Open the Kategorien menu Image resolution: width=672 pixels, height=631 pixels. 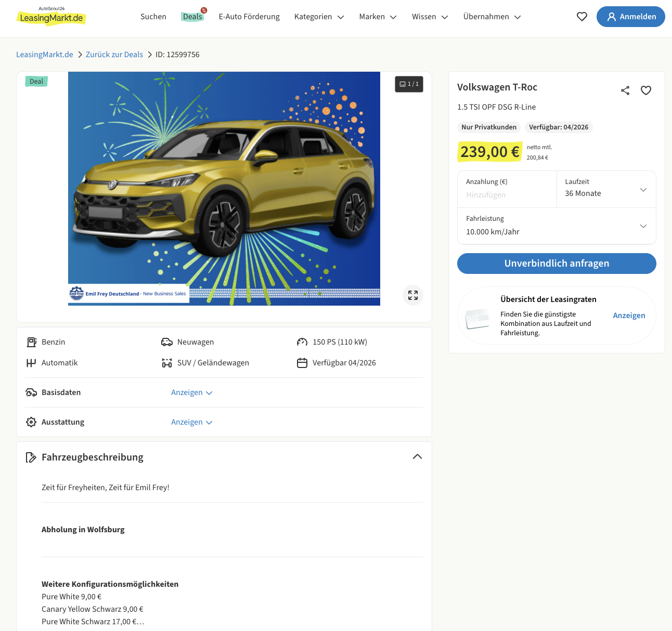(x=319, y=17)
